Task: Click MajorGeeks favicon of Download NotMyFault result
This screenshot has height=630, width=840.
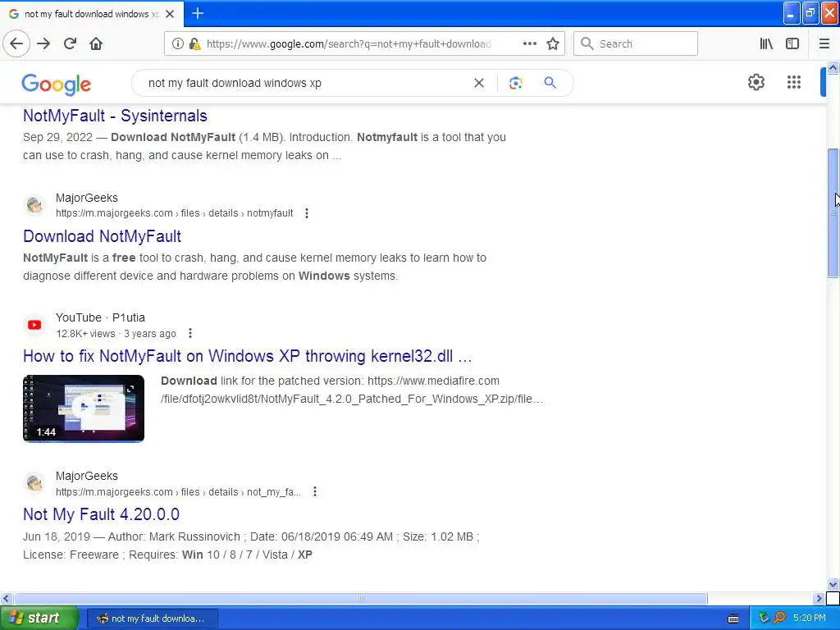Action: [34, 204]
